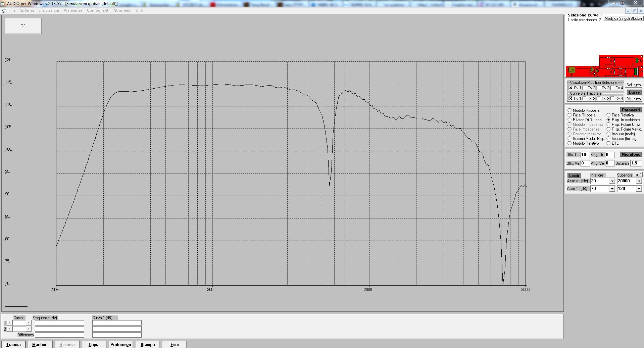Click the Distanza input field
This screenshot has height=348, width=644.
coord(636,163)
